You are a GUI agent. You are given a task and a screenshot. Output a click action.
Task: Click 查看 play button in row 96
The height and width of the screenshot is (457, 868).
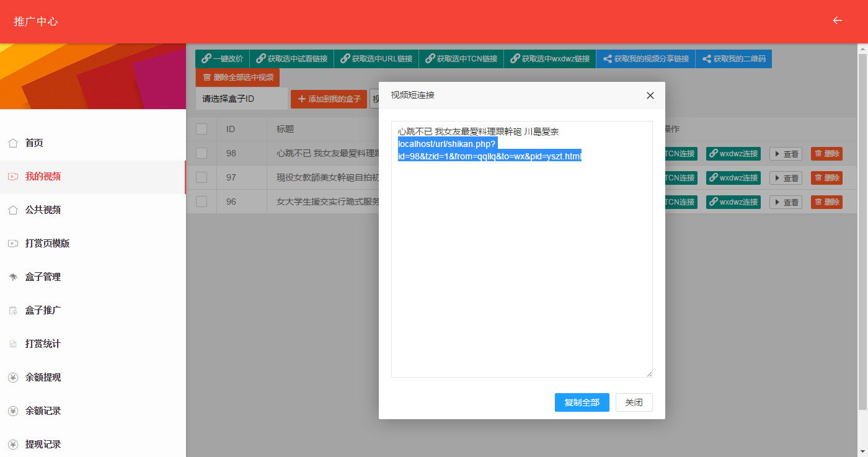[x=786, y=202]
